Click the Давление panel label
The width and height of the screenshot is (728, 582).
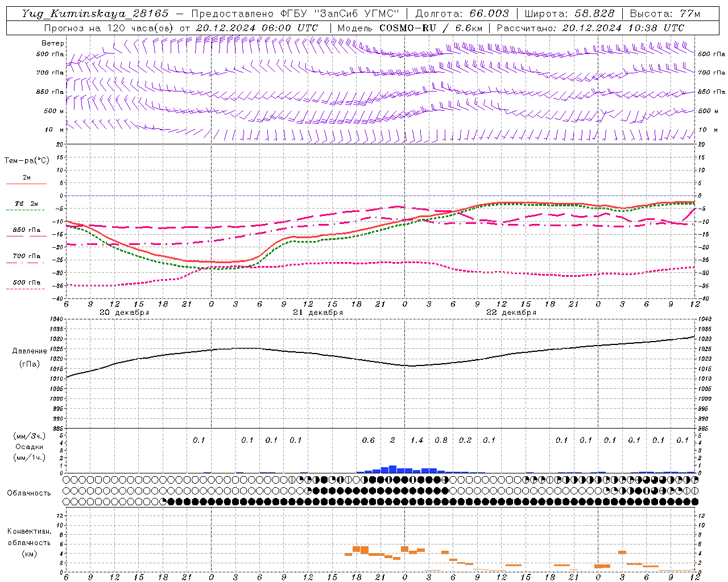tap(30, 351)
